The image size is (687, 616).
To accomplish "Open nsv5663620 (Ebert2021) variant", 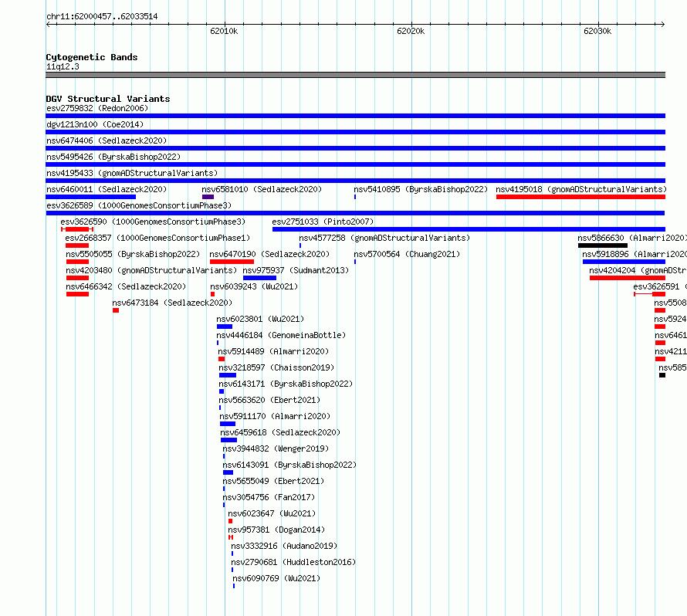I will (269, 400).
